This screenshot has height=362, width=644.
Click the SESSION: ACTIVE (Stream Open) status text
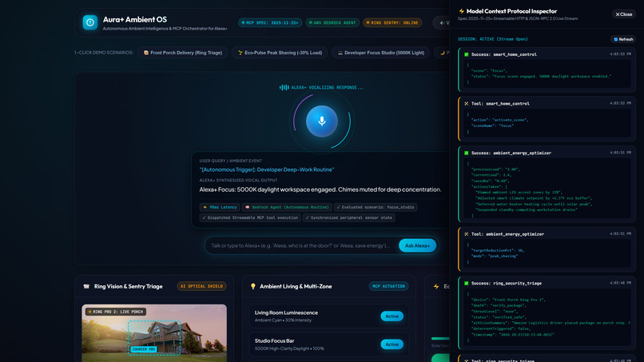(492, 39)
